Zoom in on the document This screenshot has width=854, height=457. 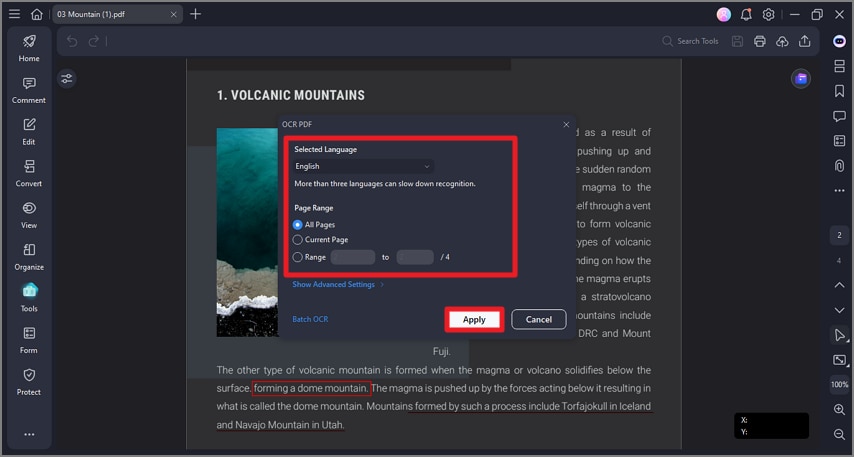839,409
